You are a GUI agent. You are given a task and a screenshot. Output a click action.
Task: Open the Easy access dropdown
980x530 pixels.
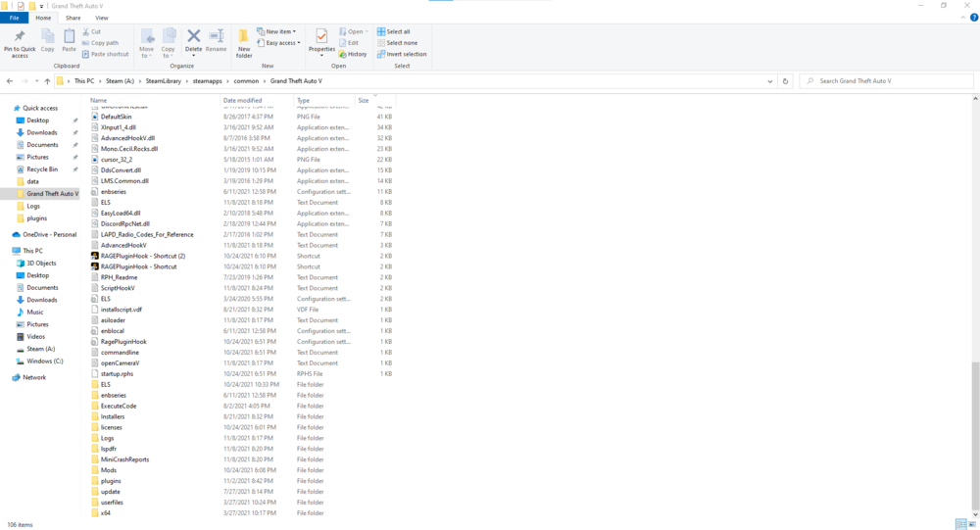click(278, 43)
